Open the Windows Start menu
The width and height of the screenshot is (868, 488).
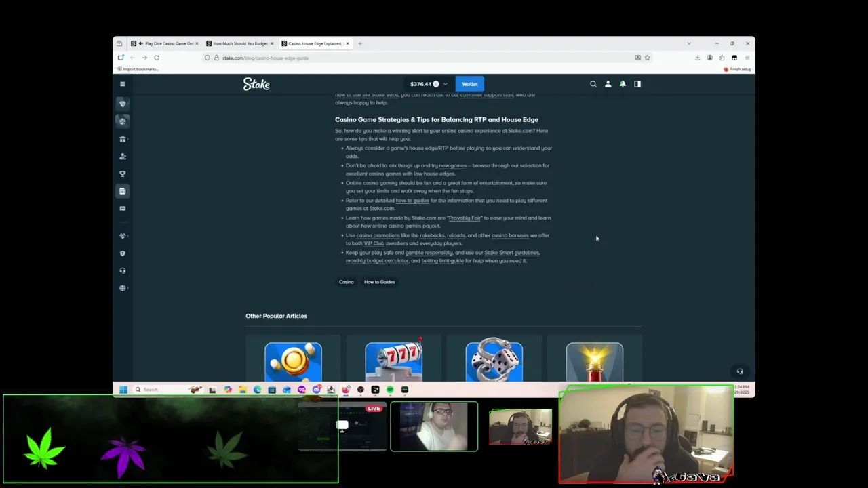[x=123, y=390]
